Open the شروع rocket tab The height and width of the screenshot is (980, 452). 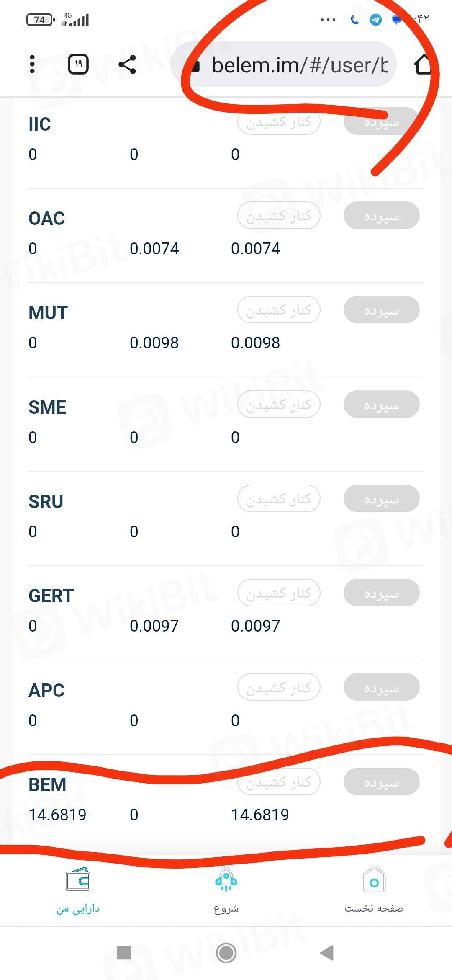click(x=226, y=890)
